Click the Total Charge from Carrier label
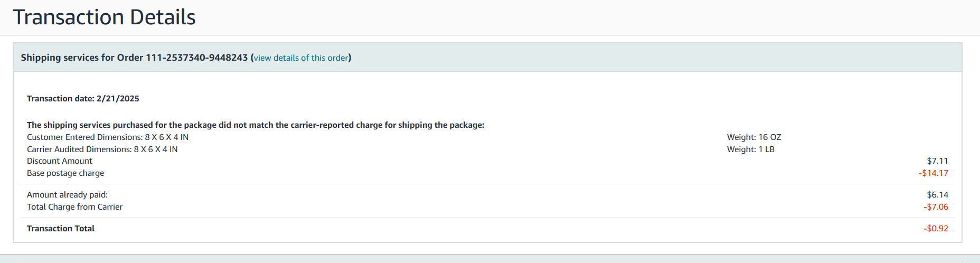This screenshot has width=980, height=263. [74, 207]
